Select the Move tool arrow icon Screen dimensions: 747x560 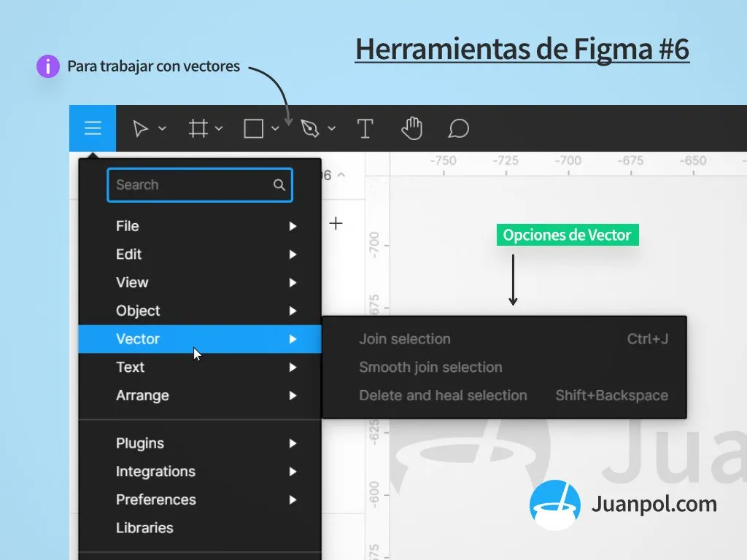click(140, 128)
